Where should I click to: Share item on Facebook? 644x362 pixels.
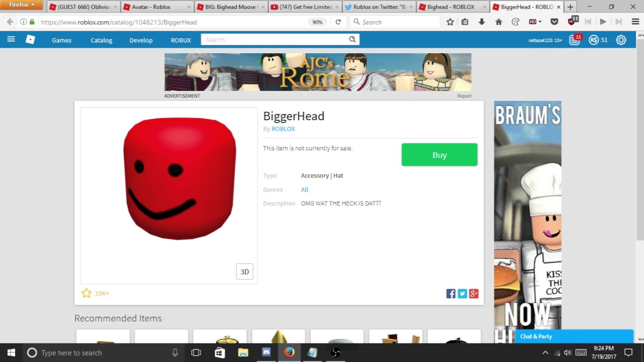451,294
